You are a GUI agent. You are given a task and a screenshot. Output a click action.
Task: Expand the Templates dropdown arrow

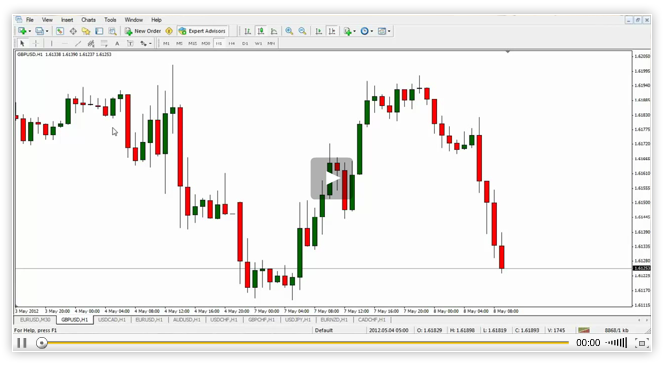(x=389, y=31)
